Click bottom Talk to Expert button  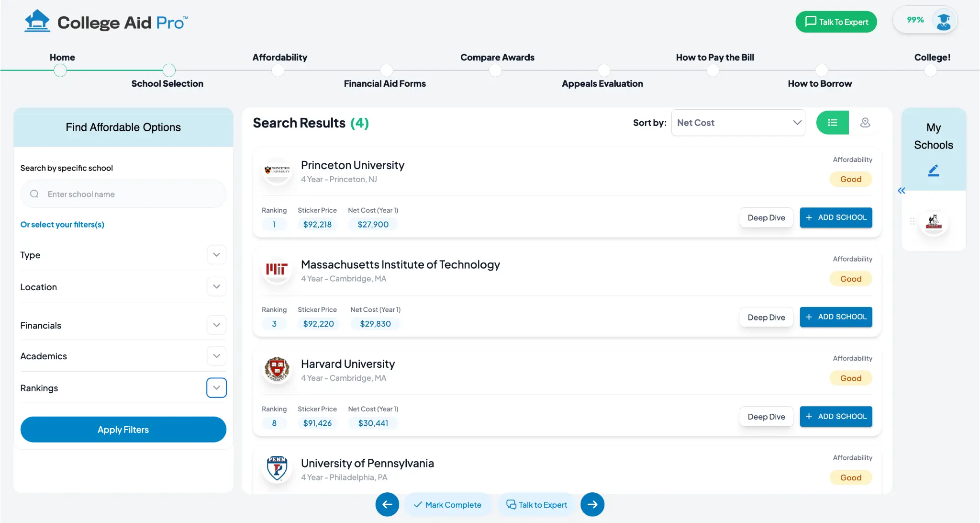[536, 505]
